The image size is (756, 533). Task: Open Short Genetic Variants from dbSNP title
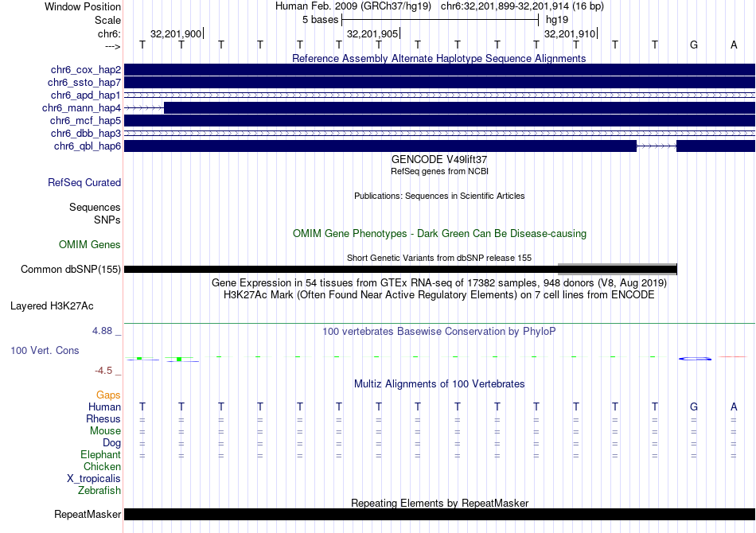point(439,258)
